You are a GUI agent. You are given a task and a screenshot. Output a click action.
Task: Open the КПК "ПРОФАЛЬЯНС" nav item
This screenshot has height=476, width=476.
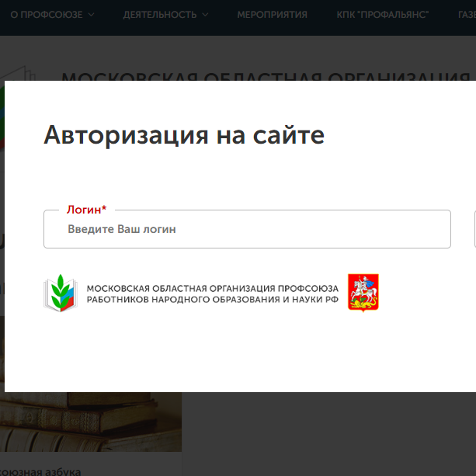(383, 15)
